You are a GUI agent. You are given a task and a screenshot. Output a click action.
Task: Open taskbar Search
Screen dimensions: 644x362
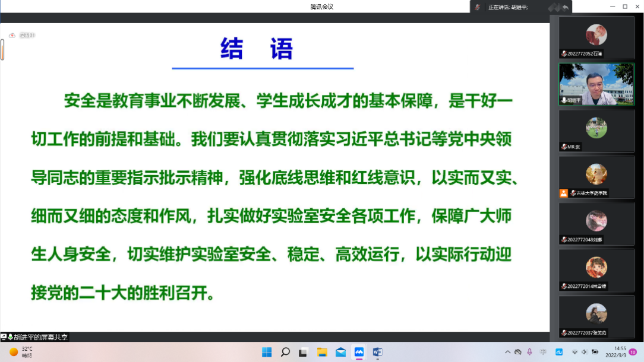285,352
